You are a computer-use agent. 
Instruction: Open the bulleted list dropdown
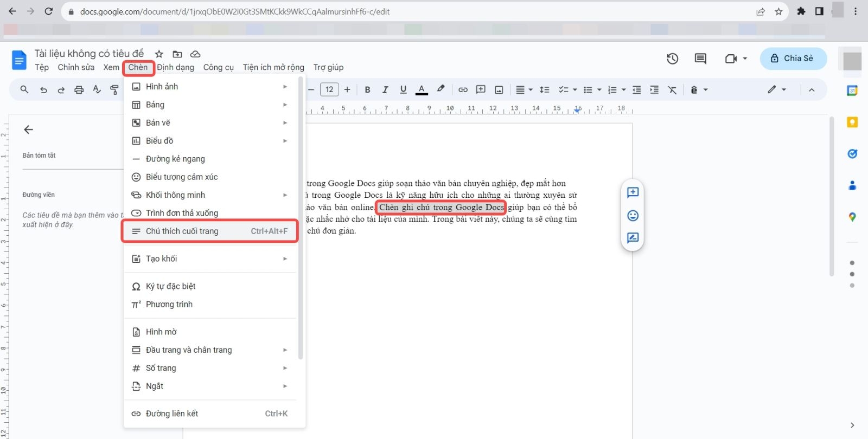click(592, 90)
